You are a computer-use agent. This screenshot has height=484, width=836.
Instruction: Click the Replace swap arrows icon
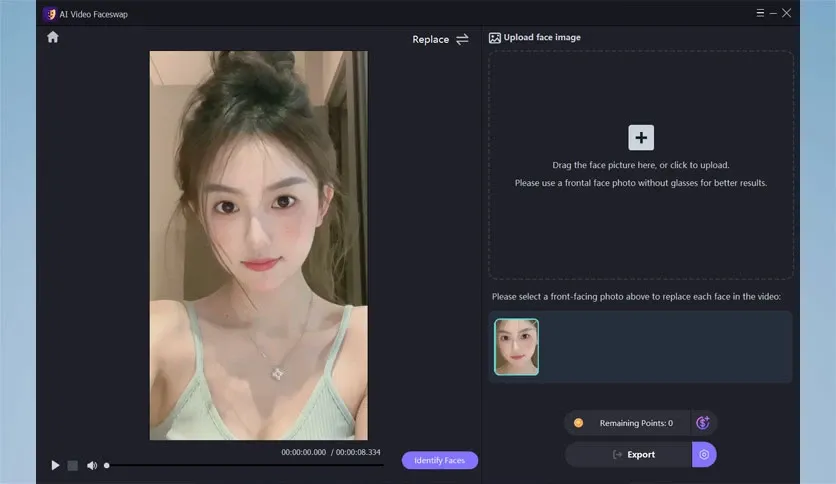[x=462, y=39]
